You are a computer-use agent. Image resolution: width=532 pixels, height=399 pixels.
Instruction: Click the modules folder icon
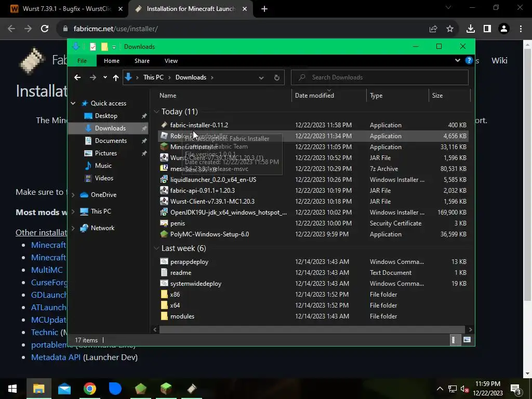click(164, 316)
